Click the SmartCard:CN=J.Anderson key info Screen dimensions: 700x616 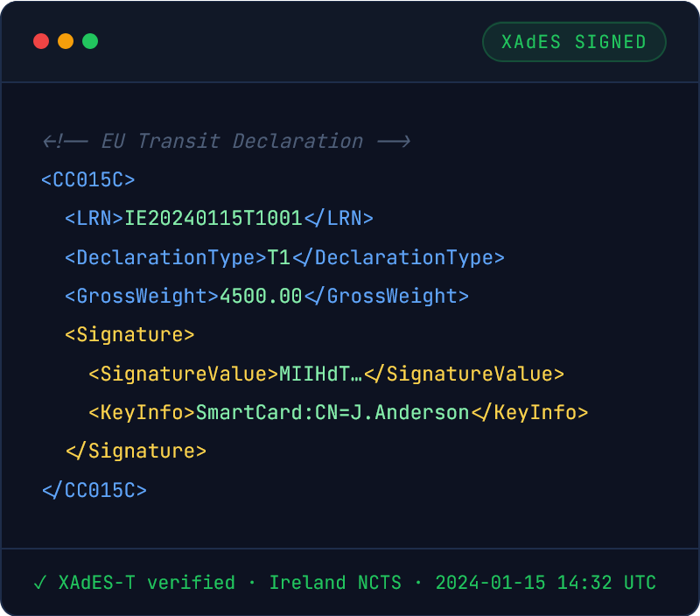click(x=332, y=412)
